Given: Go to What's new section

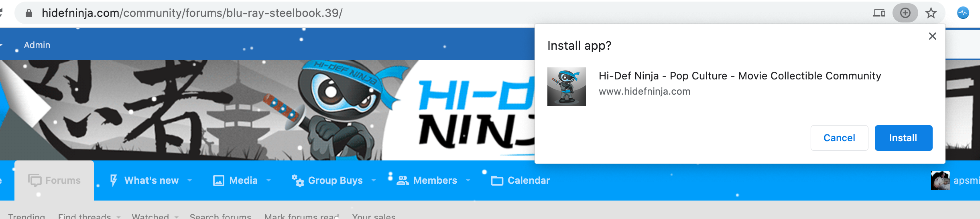Looking at the screenshot, I should tap(144, 180).
